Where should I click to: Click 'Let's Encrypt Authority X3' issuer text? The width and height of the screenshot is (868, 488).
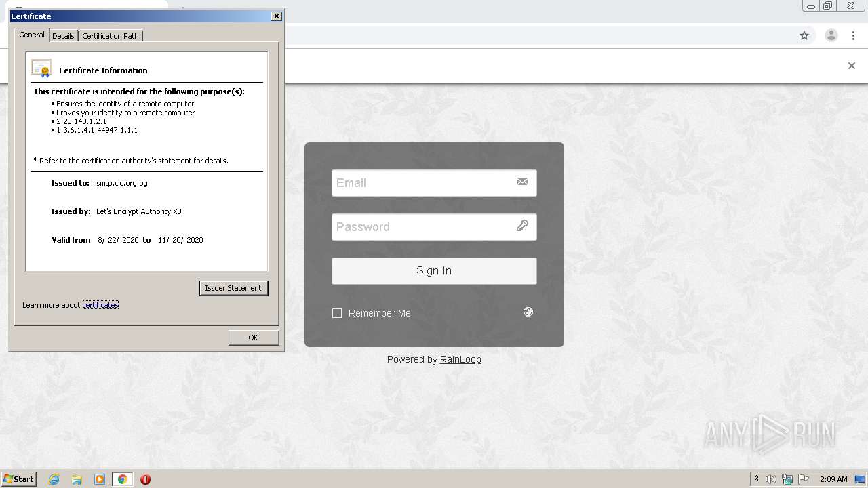coord(139,211)
